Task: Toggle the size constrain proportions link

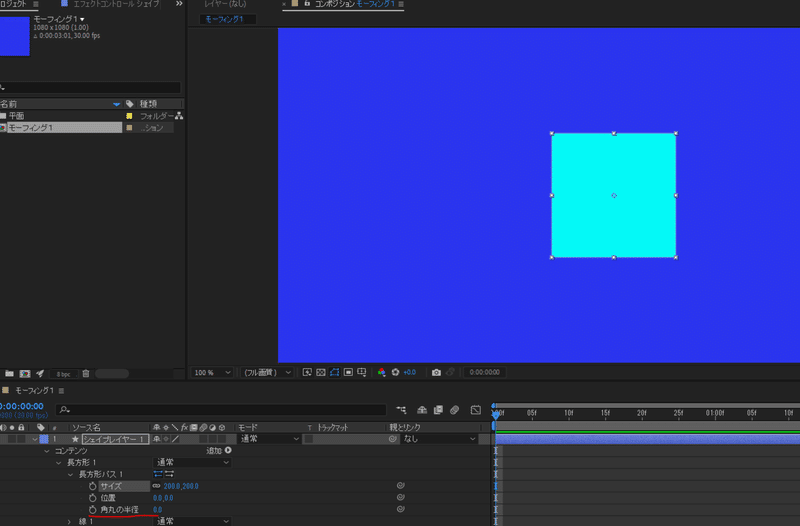Action: pyautogui.click(x=156, y=486)
